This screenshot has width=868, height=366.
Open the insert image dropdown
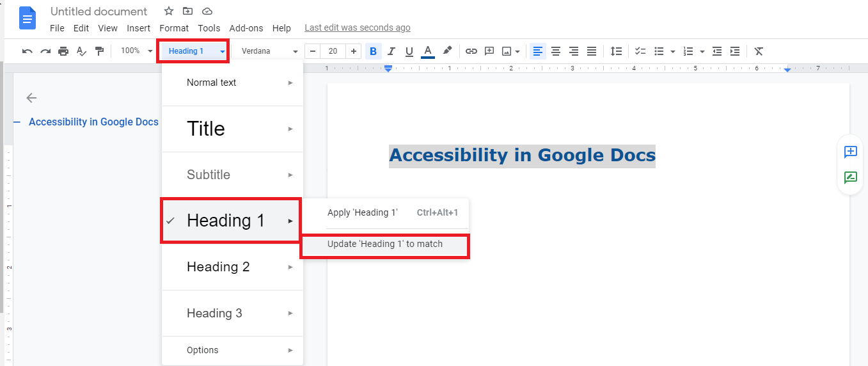(510, 51)
